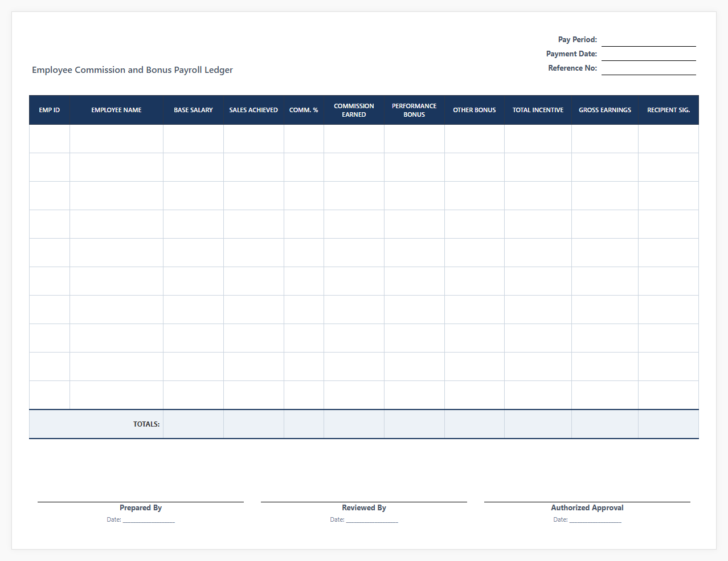Click the totals cell under GROSS EARNINGS

click(x=605, y=424)
